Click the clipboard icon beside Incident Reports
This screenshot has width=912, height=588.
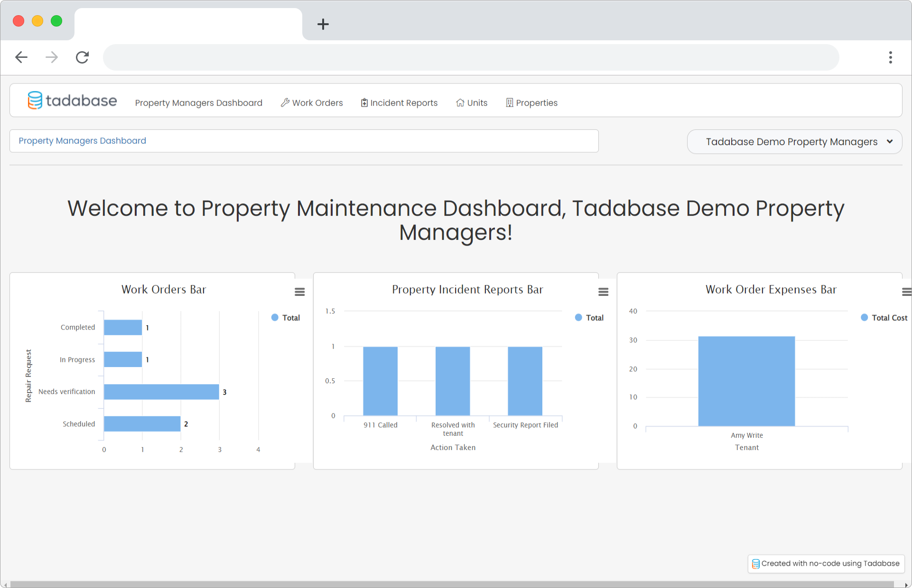[364, 102]
